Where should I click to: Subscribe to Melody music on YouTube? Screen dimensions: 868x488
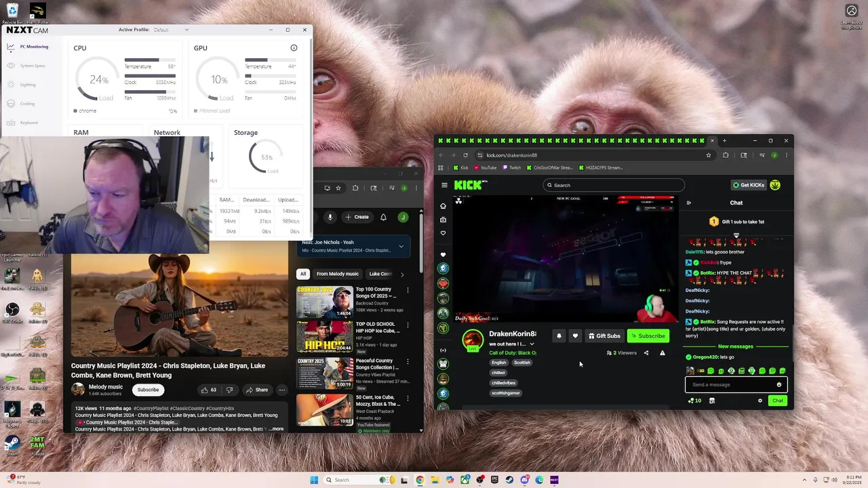pos(148,390)
